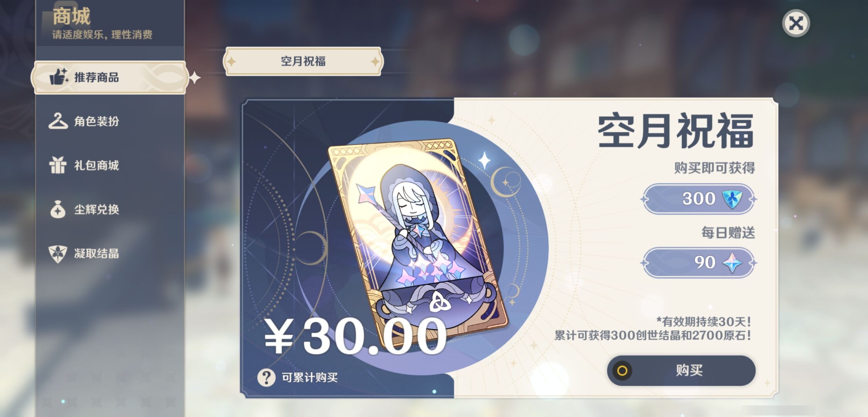Click the 可累计购买 info text
The image size is (868, 417).
pyautogui.click(x=310, y=377)
